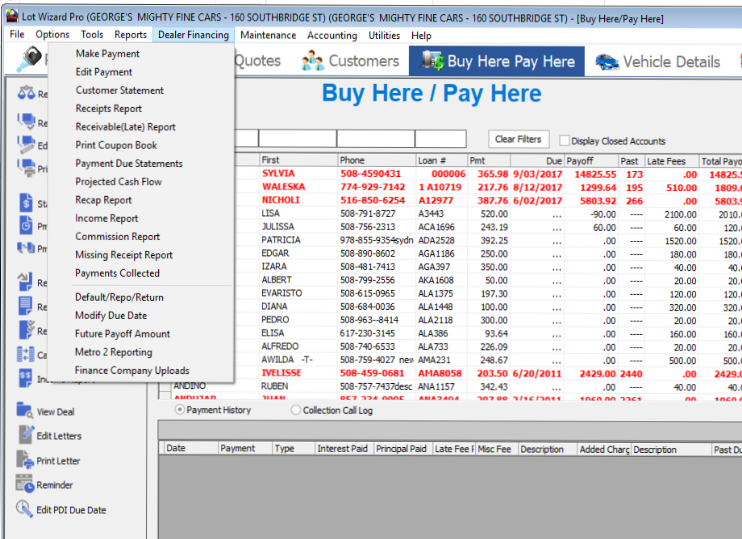The height and width of the screenshot is (539, 742).
Task: Click the Lot Wizard Pro title bar app icon
Action: click(x=12, y=16)
